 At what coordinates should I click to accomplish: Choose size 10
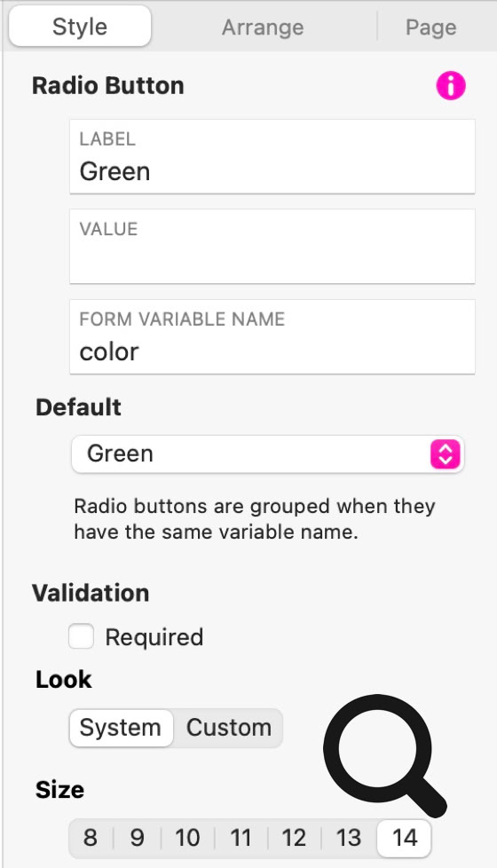tap(187, 838)
